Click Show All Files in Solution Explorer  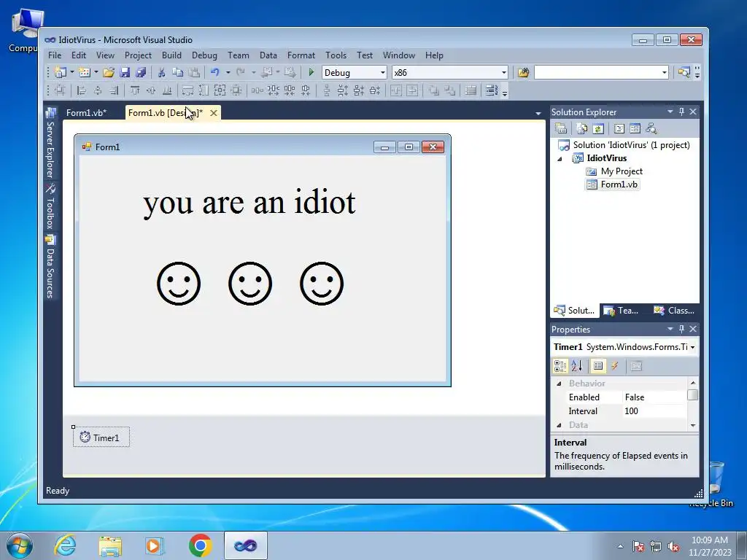tap(581, 128)
